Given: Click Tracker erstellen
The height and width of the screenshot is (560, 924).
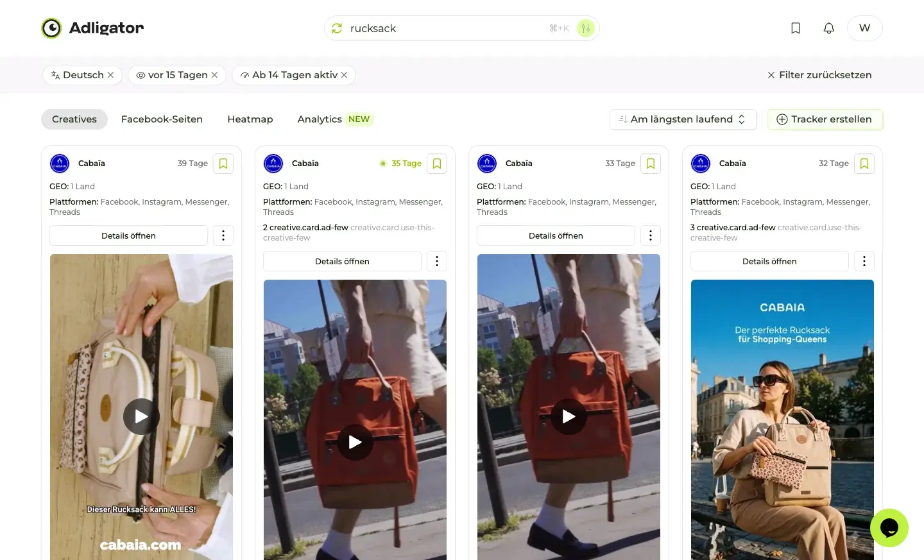Looking at the screenshot, I should [825, 119].
